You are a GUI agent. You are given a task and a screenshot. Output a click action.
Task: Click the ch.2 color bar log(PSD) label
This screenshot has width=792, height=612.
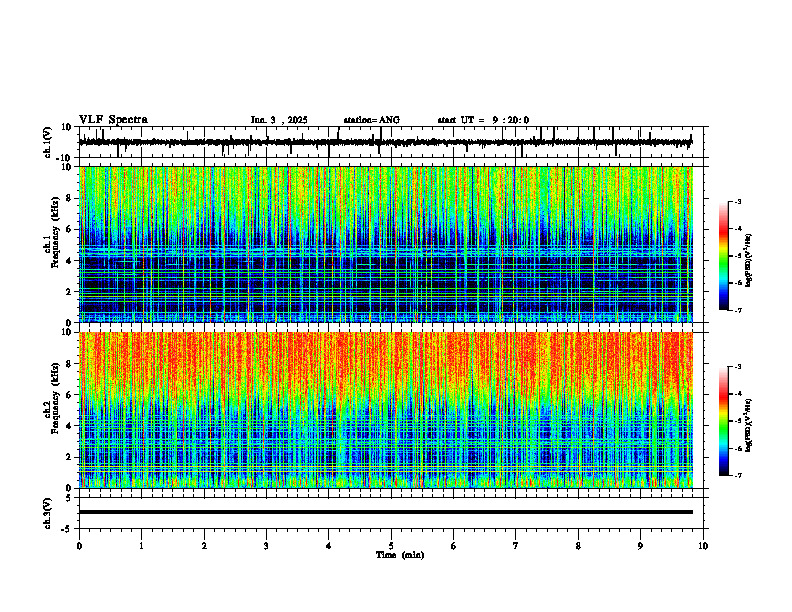[x=748, y=425]
